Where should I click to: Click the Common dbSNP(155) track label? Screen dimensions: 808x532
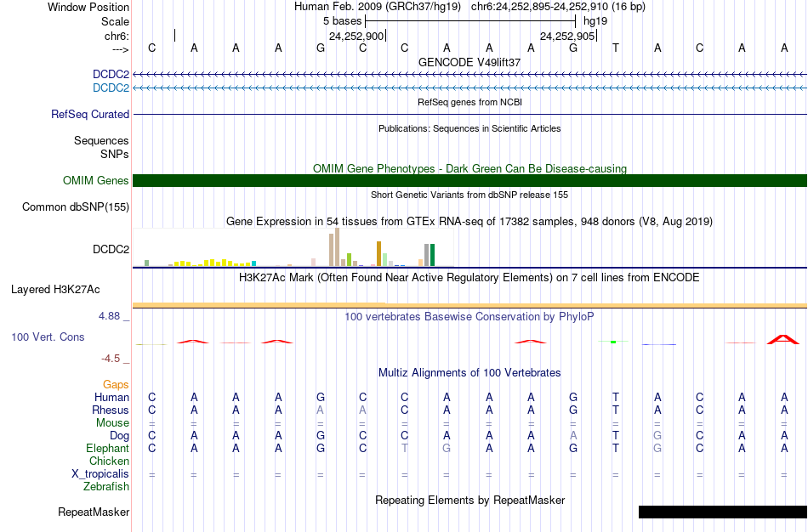[76, 207]
